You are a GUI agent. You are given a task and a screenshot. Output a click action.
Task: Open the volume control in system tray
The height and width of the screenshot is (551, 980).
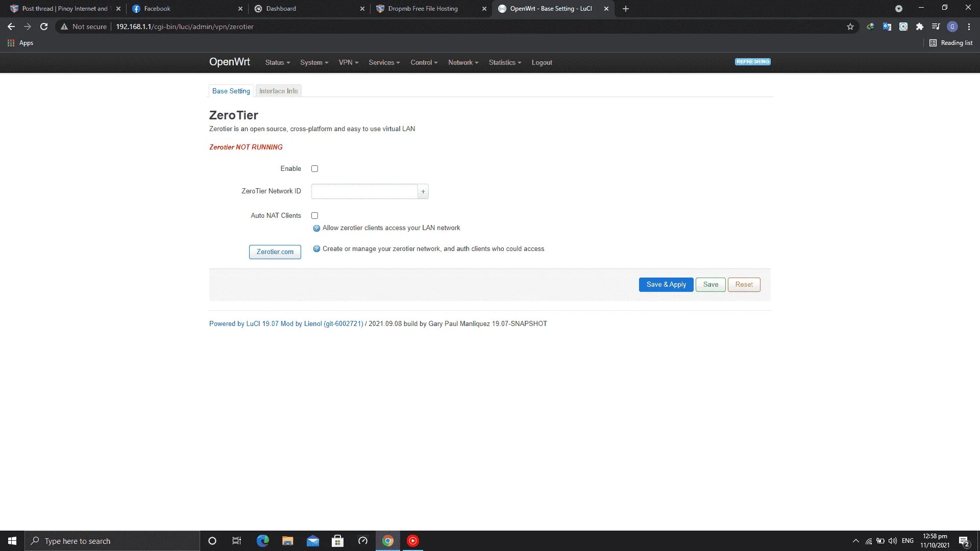coord(893,541)
